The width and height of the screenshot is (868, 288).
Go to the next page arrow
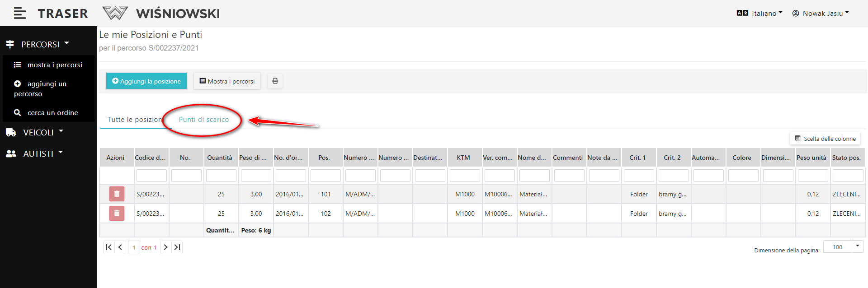click(x=165, y=247)
